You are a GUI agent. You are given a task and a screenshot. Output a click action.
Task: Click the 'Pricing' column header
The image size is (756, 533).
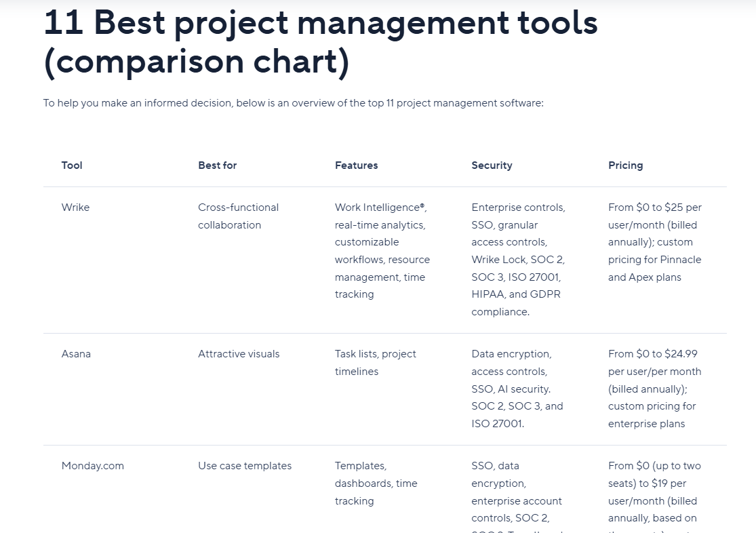(625, 165)
